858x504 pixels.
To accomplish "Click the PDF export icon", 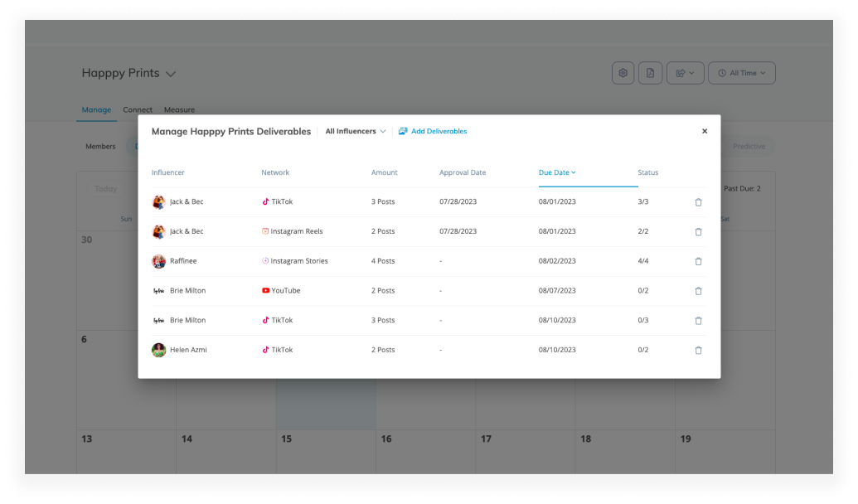I will click(650, 73).
